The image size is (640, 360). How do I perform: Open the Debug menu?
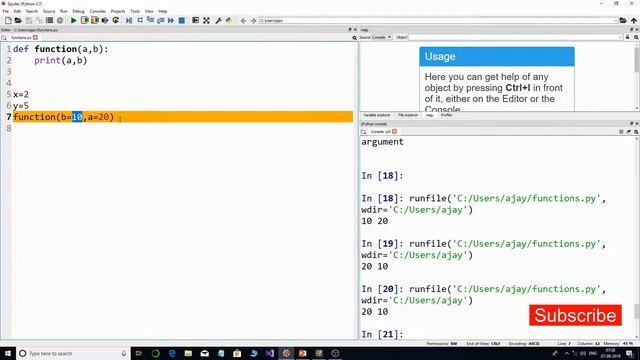78,11
